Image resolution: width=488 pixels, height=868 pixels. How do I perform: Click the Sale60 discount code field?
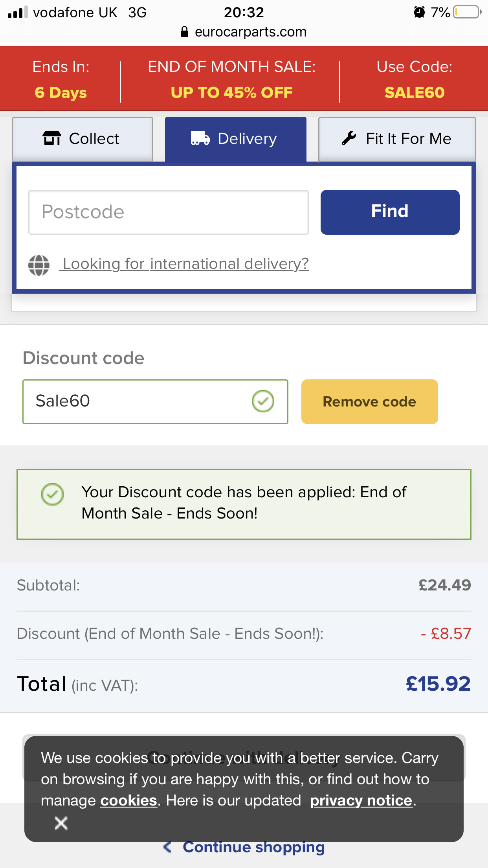coord(156,402)
